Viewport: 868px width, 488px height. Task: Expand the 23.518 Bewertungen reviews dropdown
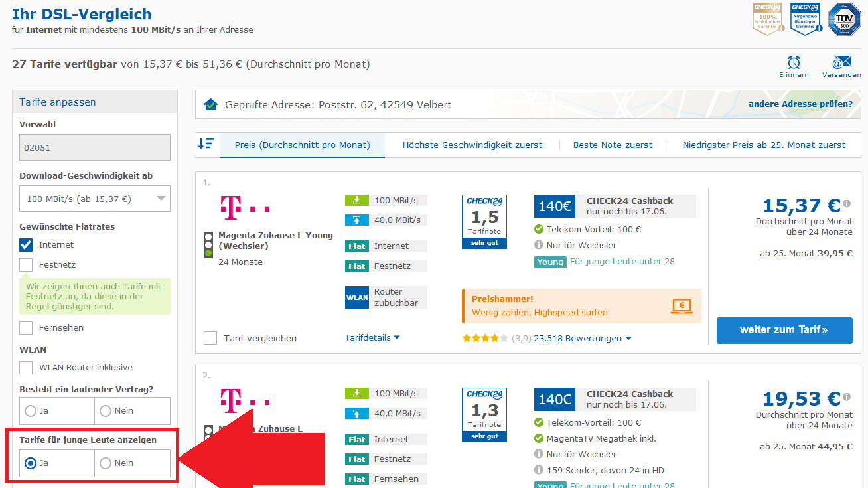[x=583, y=338]
